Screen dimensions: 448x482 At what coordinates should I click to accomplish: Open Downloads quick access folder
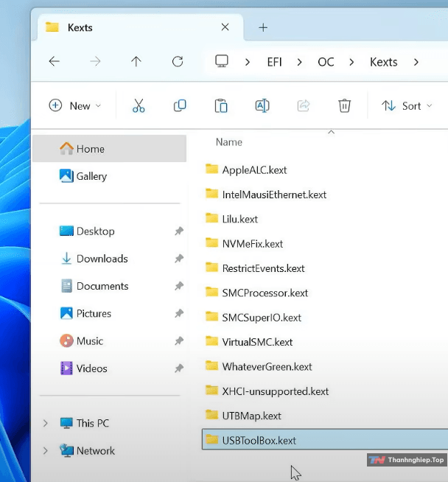pos(94,259)
